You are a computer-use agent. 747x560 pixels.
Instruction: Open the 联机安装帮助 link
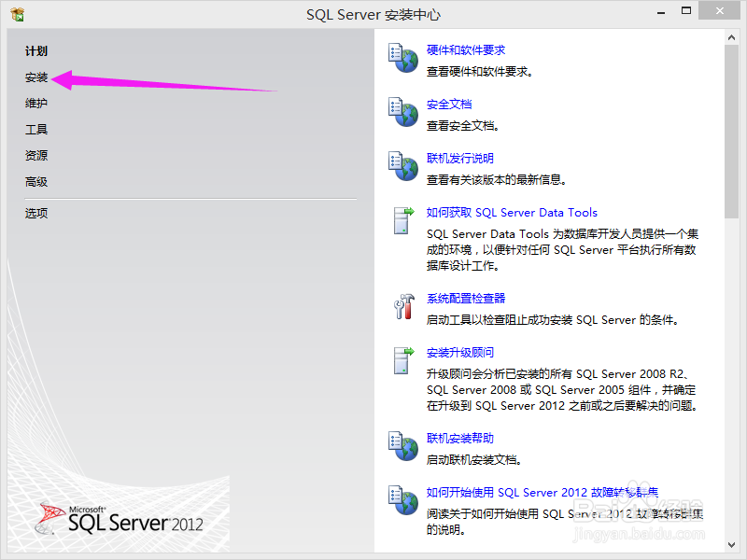pos(459,438)
